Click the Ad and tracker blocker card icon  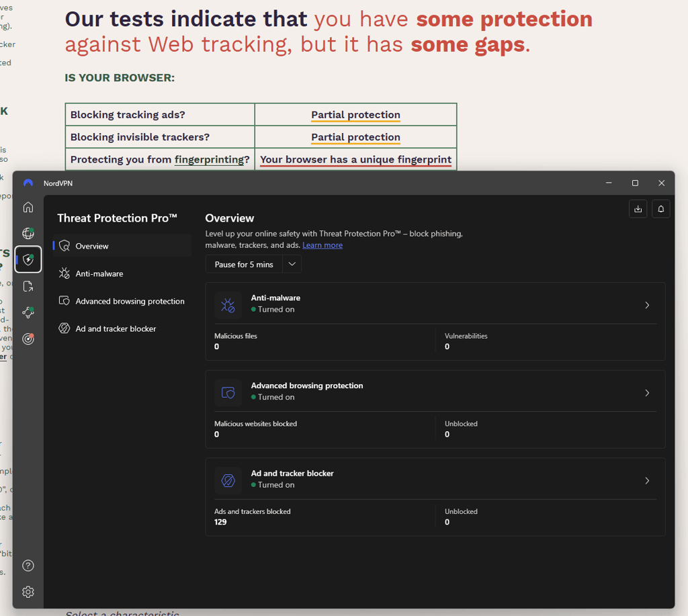pos(228,480)
